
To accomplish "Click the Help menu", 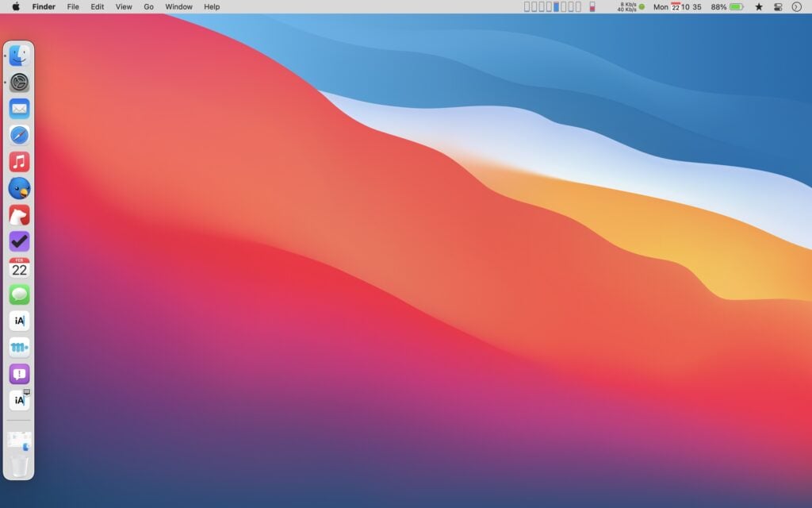I will [x=212, y=6].
